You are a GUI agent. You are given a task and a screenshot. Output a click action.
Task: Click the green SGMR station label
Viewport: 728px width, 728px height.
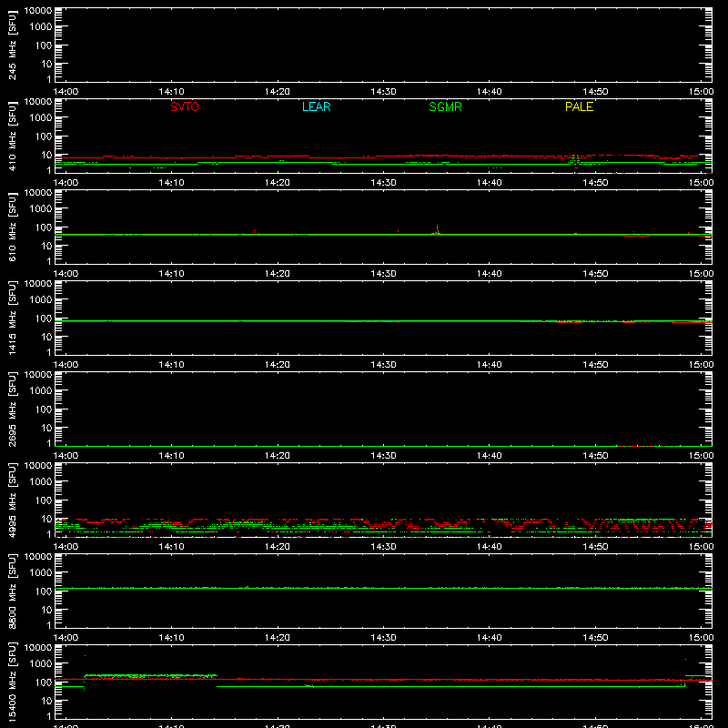tap(445, 106)
